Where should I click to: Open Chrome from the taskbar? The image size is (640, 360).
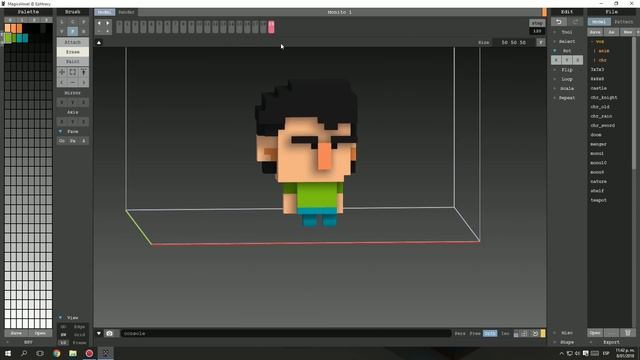[56, 353]
